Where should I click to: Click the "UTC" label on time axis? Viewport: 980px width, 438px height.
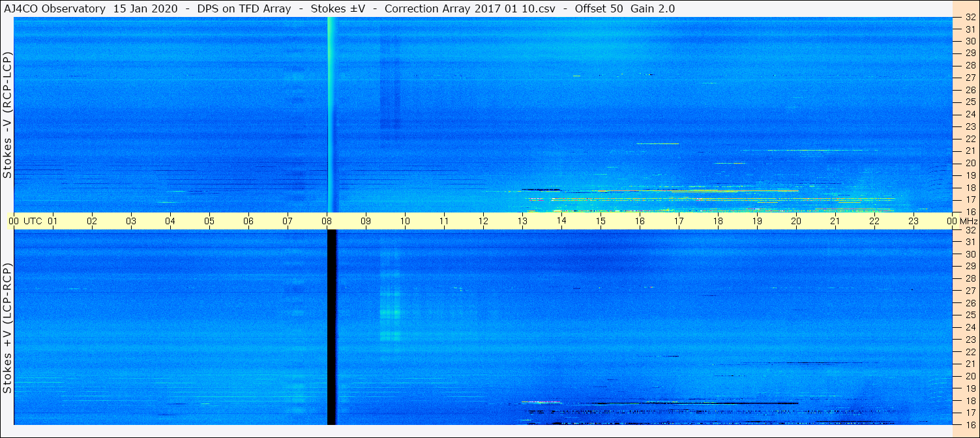[x=33, y=221]
